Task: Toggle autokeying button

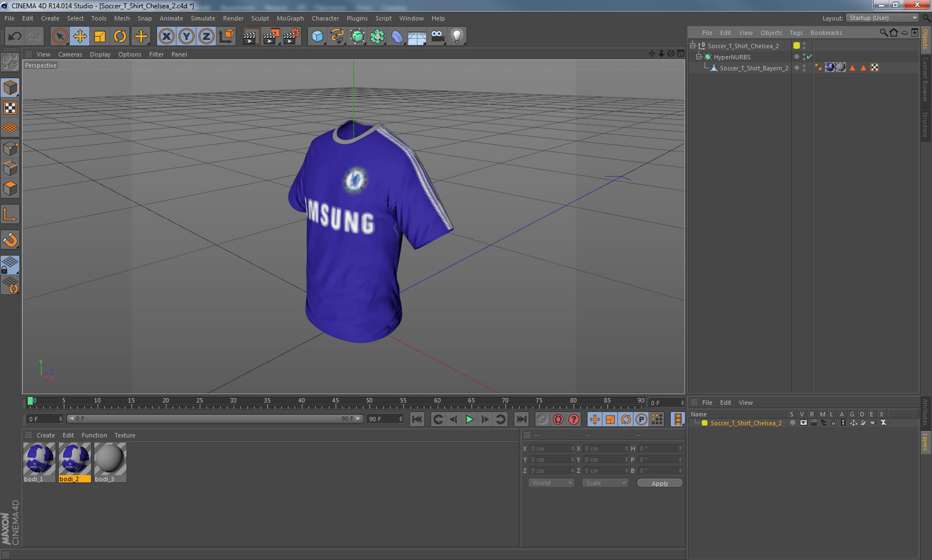Action: coord(558,419)
